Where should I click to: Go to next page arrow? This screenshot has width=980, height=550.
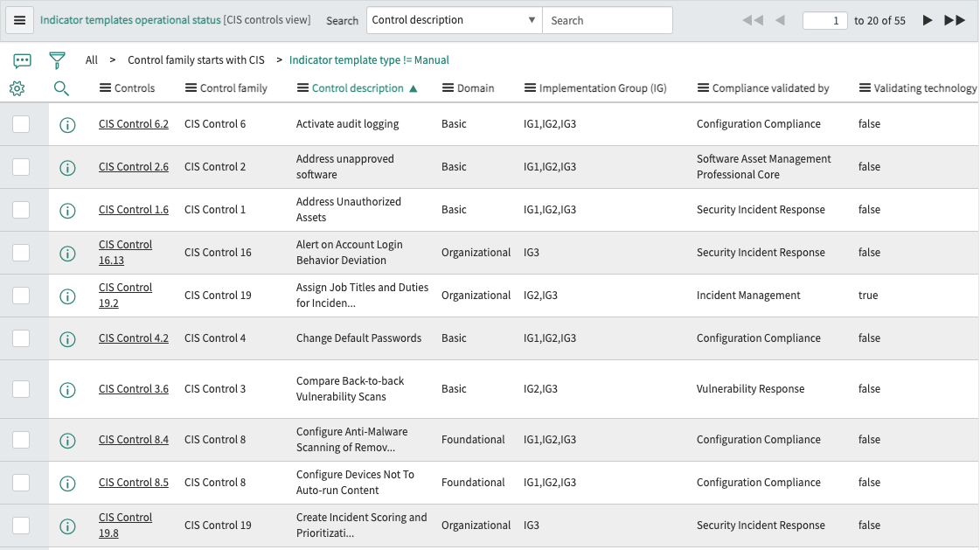point(928,21)
